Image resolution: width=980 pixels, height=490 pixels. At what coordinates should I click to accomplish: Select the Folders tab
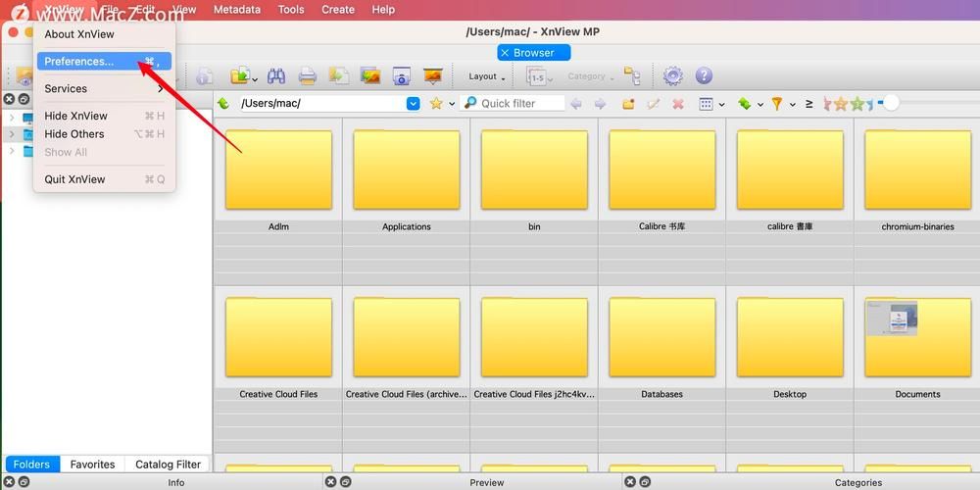click(31, 465)
